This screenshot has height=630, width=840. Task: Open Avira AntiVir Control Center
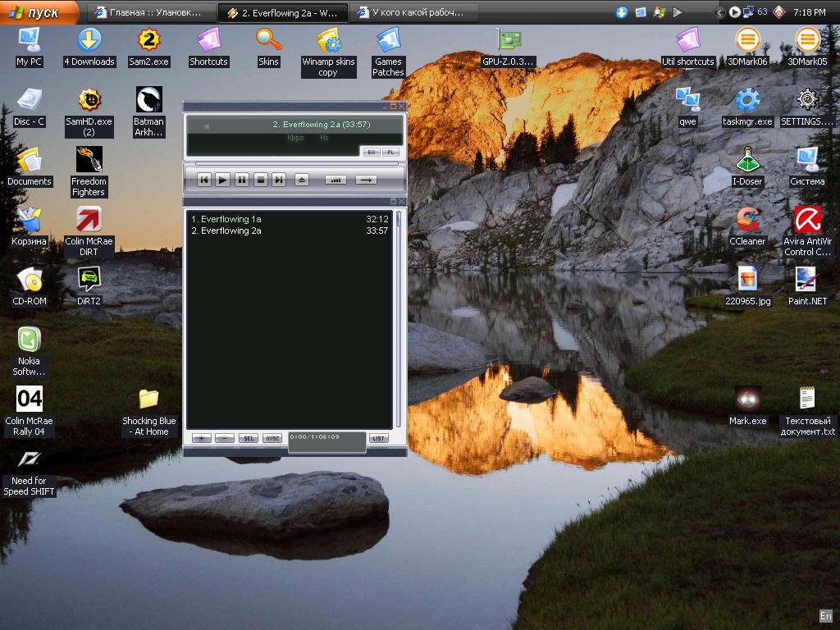tap(808, 220)
